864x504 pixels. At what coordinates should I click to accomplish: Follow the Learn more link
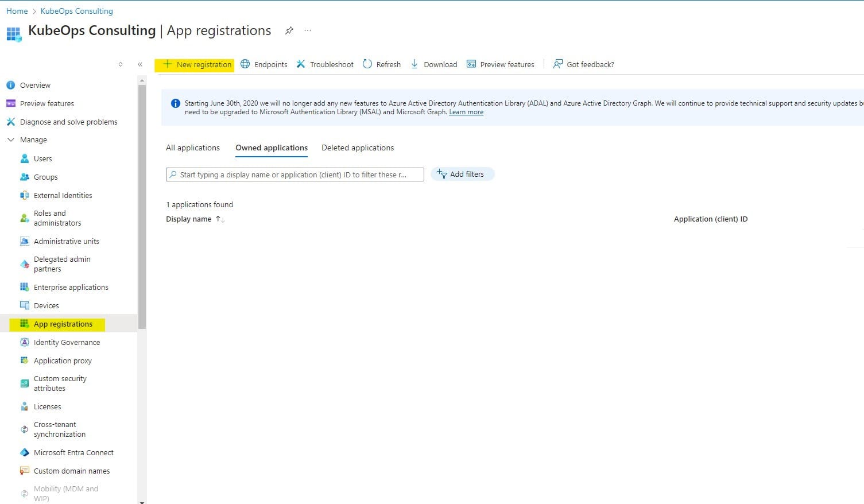click(466, 112)
